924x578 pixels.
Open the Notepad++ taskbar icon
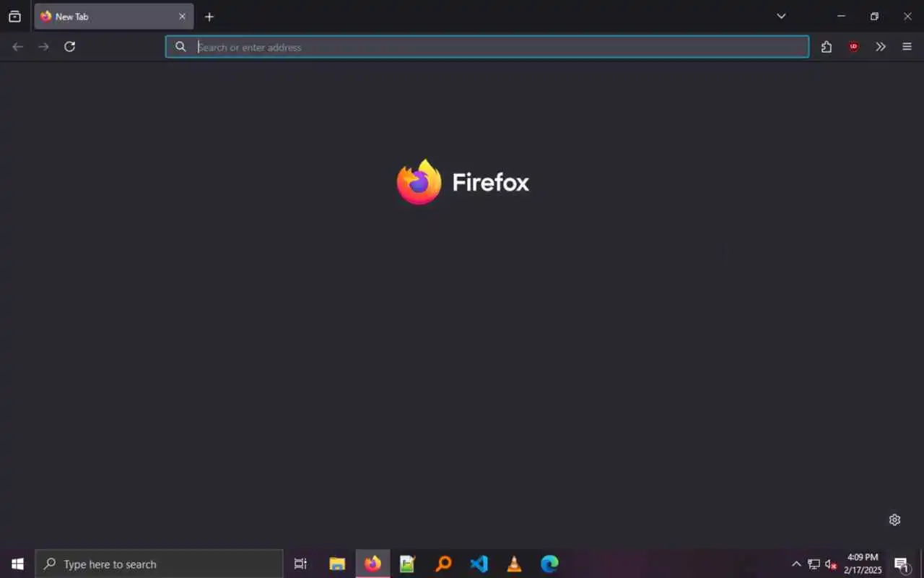click(407, 564)
